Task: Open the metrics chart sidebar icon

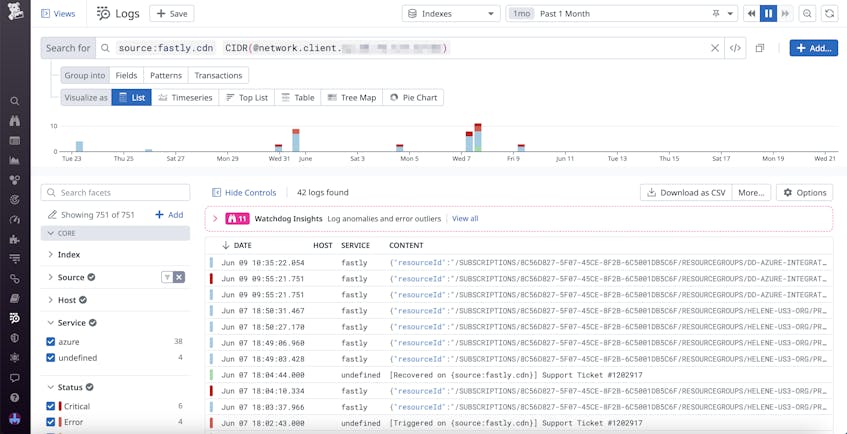Action: click(15, 161)
